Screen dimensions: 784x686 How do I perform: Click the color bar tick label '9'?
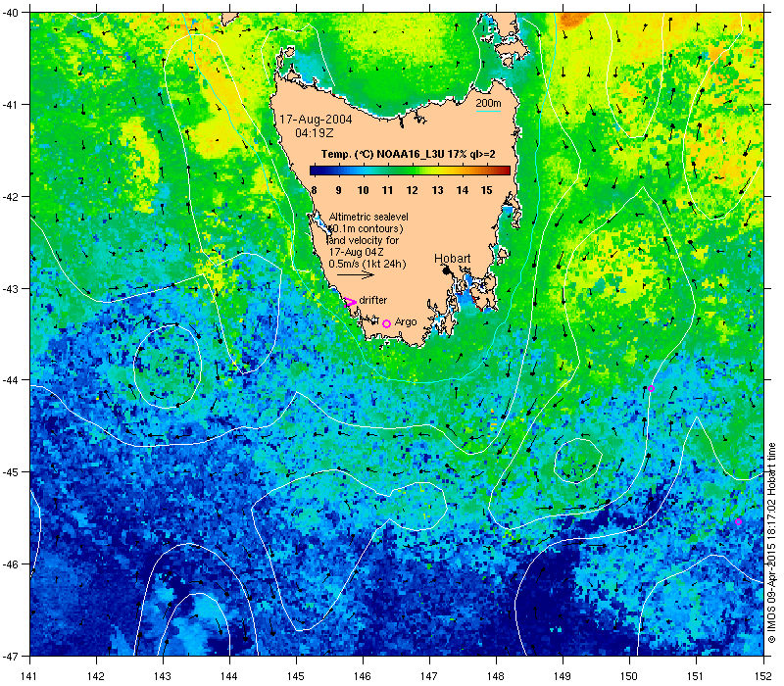338,190
